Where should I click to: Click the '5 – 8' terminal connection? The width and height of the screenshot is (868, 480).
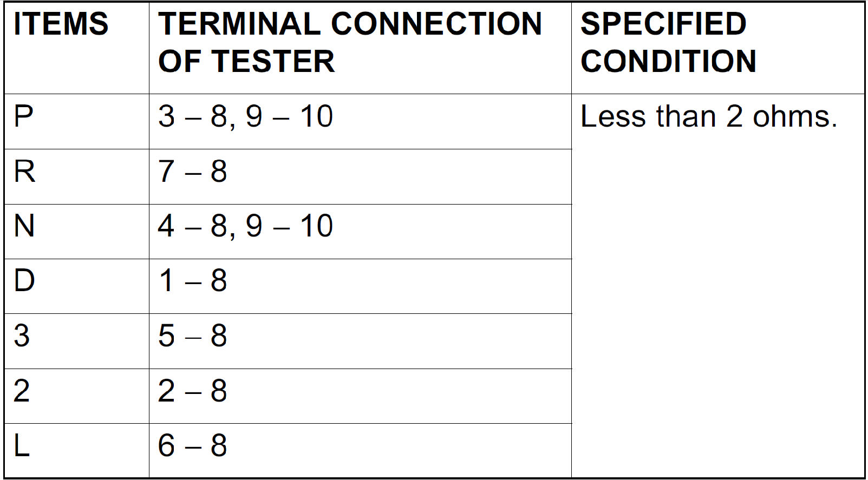pos(192,336)
